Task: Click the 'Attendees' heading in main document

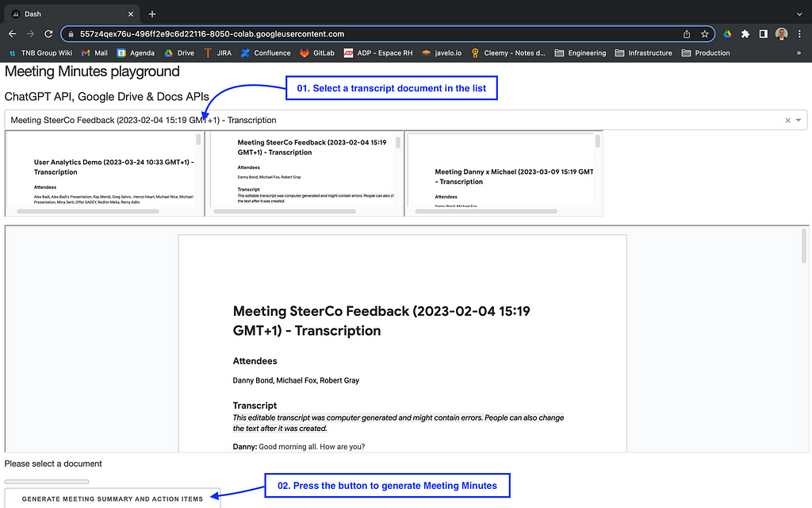Action: pos(255,361)
